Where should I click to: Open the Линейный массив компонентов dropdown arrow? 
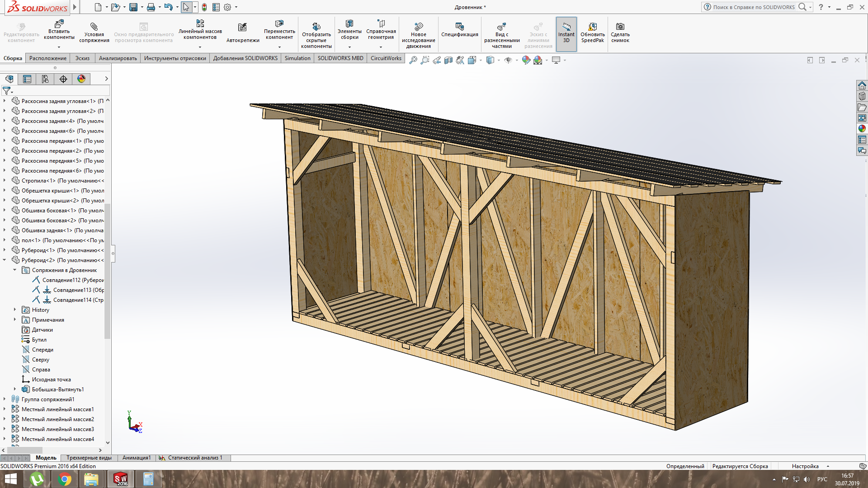[x=200, y=47]
